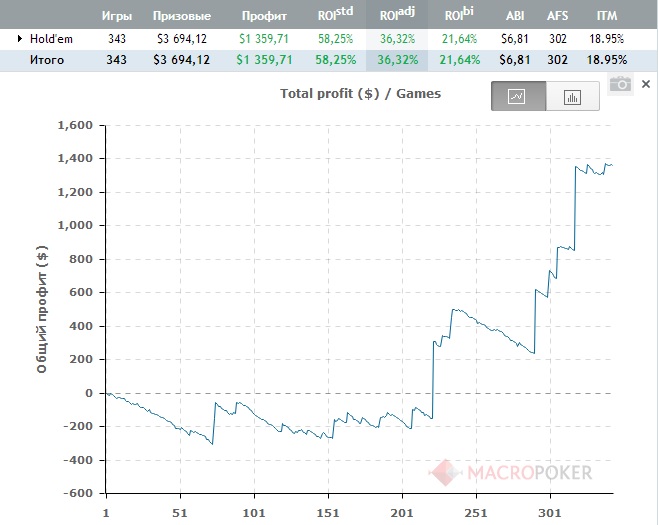Select the Hold'em row label
The height and width of the screenshot is (525, 658).
coord(51,39)
